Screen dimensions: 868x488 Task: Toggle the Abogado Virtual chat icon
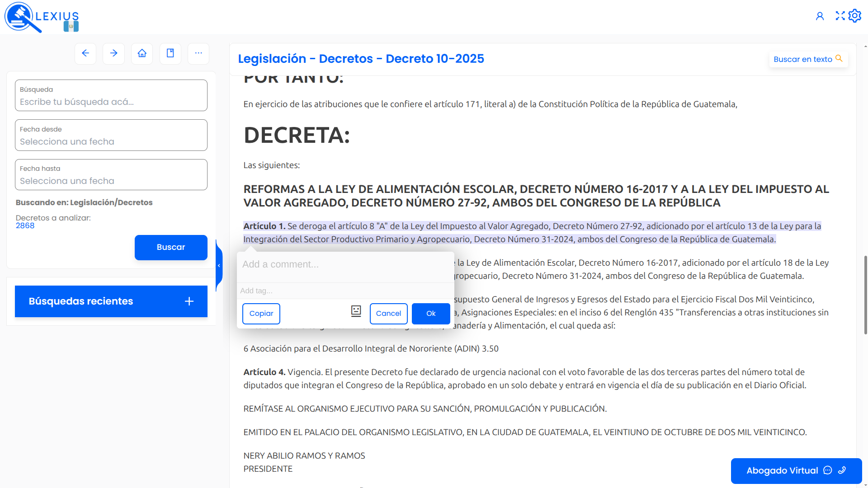(x=828, y=470)
